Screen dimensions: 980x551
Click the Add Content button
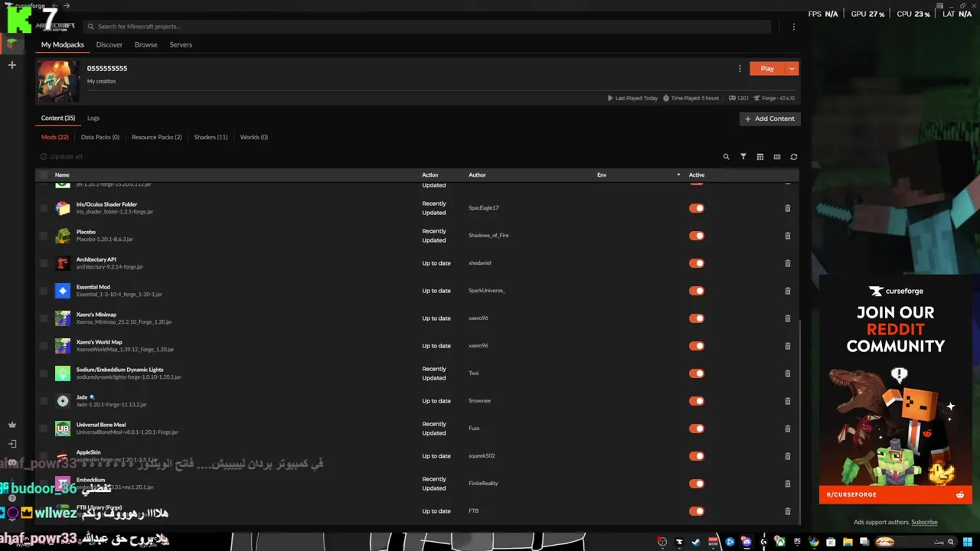point(769,119)
